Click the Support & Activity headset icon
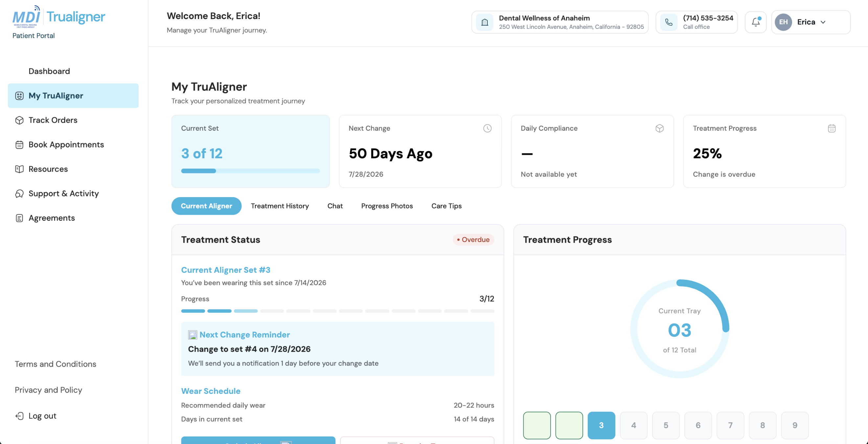868x444 pixels. (x=19, y=194)
